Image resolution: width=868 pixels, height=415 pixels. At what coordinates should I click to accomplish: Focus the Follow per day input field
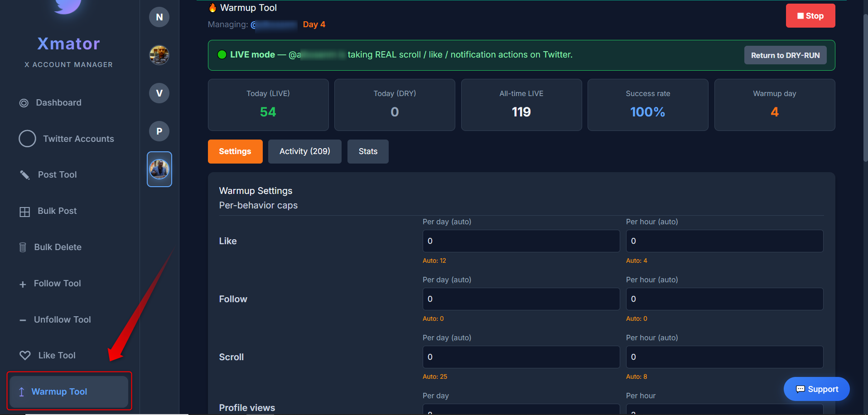521,299
